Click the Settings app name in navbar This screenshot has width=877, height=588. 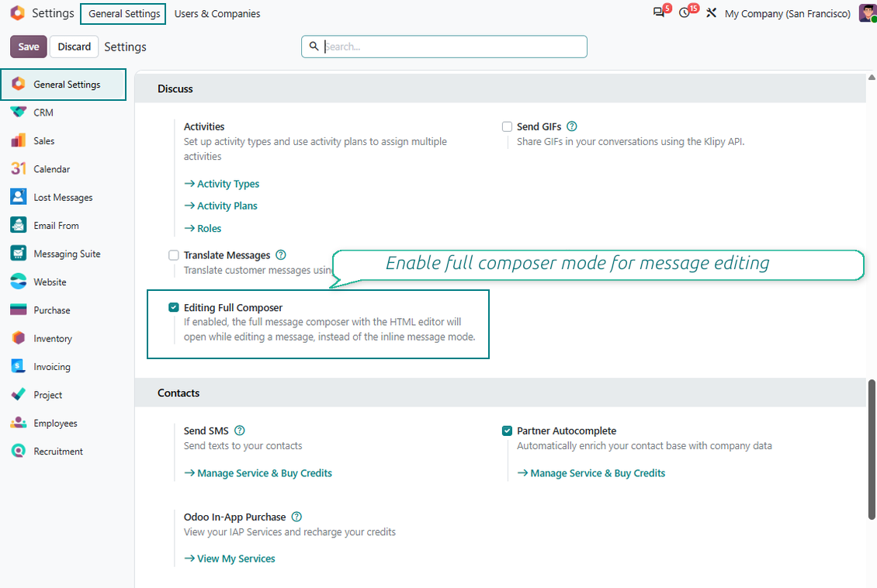53,13
